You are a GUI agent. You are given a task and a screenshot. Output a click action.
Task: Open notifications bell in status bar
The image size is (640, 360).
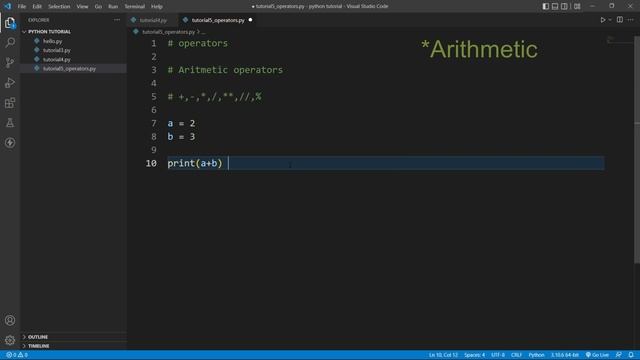pos(631,355)
